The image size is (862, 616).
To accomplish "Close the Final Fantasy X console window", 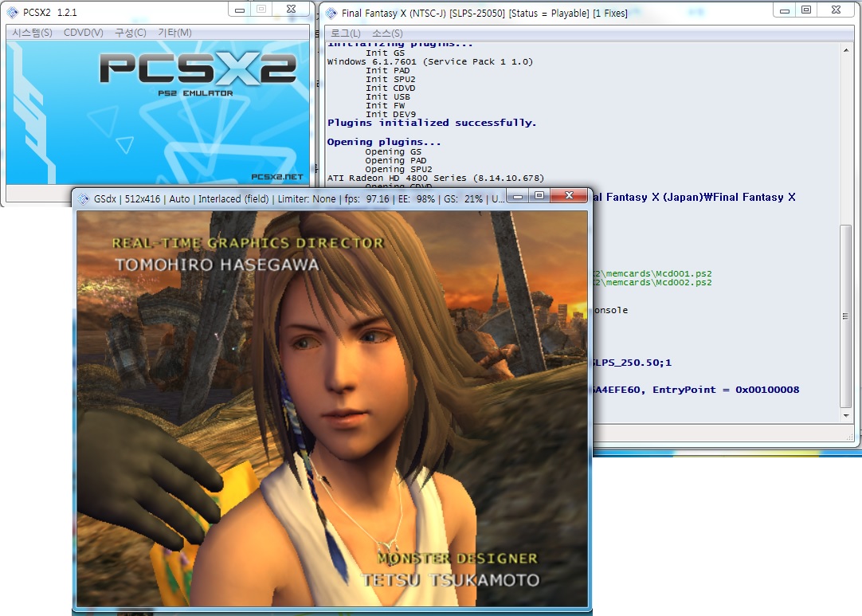I will pos(837,10).
